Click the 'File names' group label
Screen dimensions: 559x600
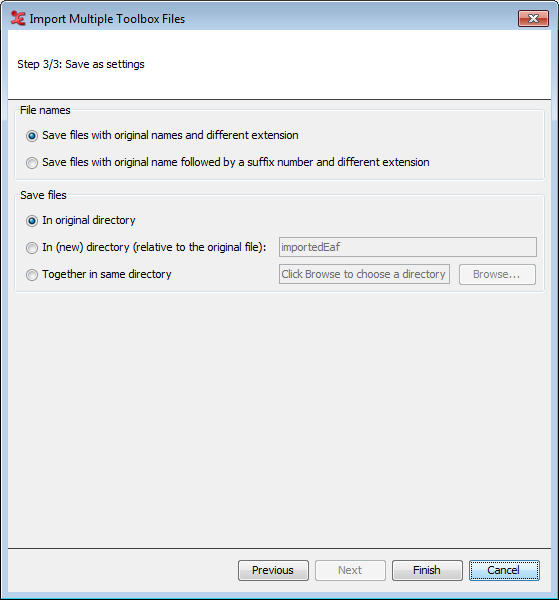[45, 110]
